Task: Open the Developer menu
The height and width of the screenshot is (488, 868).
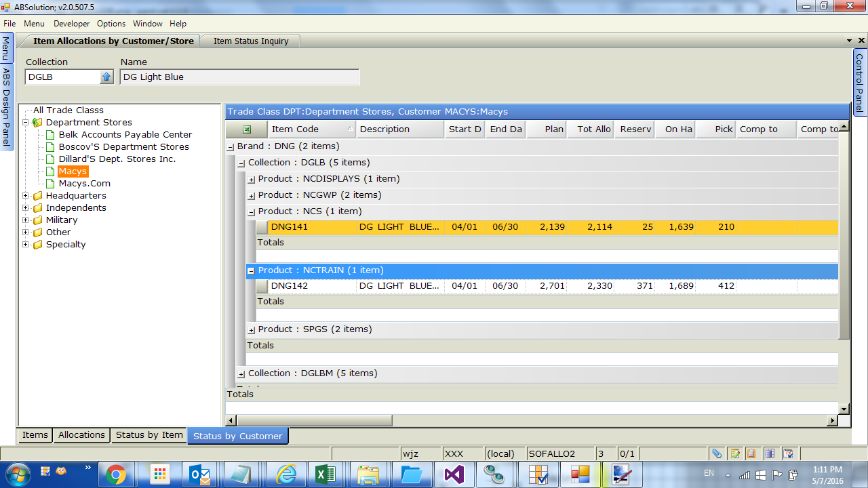Action: pos(72,24)
